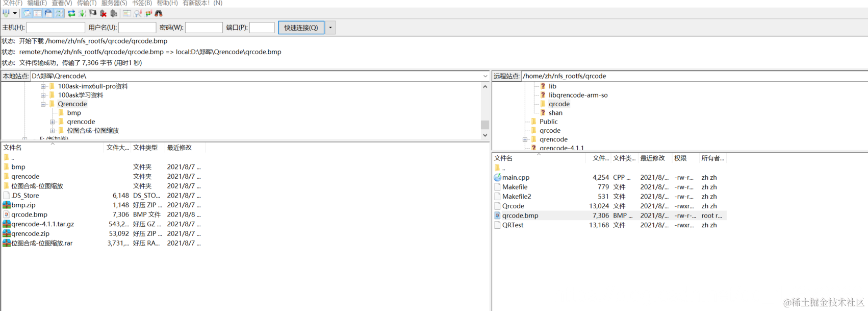Click the main.cpp file icon

click(498, 177)
